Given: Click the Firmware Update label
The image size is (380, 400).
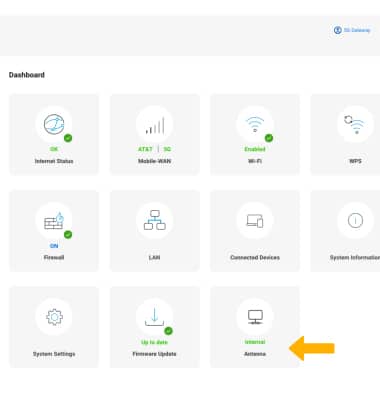Looking at the screenshot, I should pyautogui.click(x=154, y=354).
